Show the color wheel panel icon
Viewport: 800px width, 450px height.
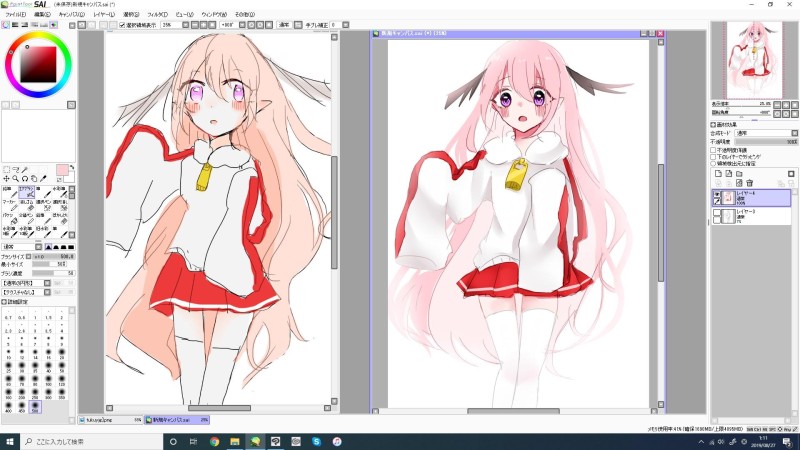pyautogui.click(x=6, y=24)
